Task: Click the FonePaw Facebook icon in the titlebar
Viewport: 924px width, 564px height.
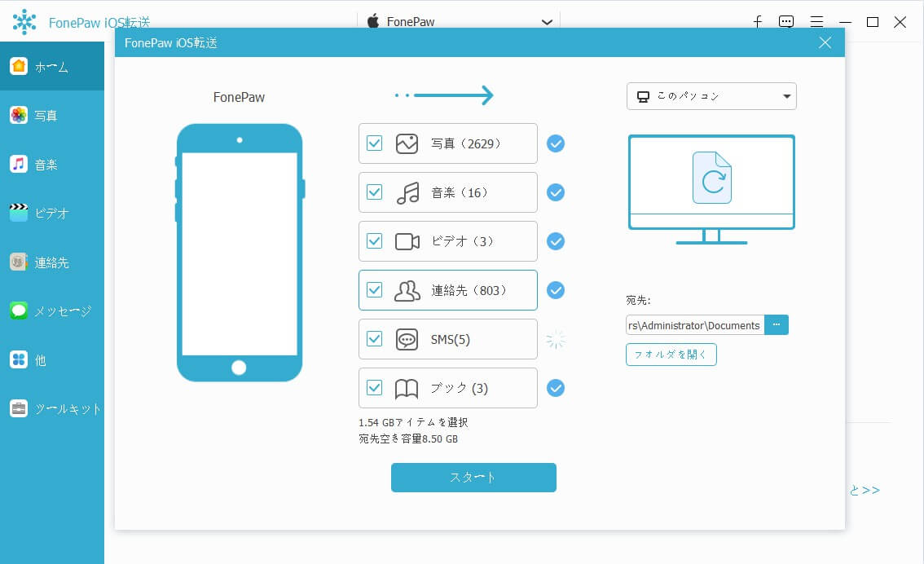Action: (757, 21)
